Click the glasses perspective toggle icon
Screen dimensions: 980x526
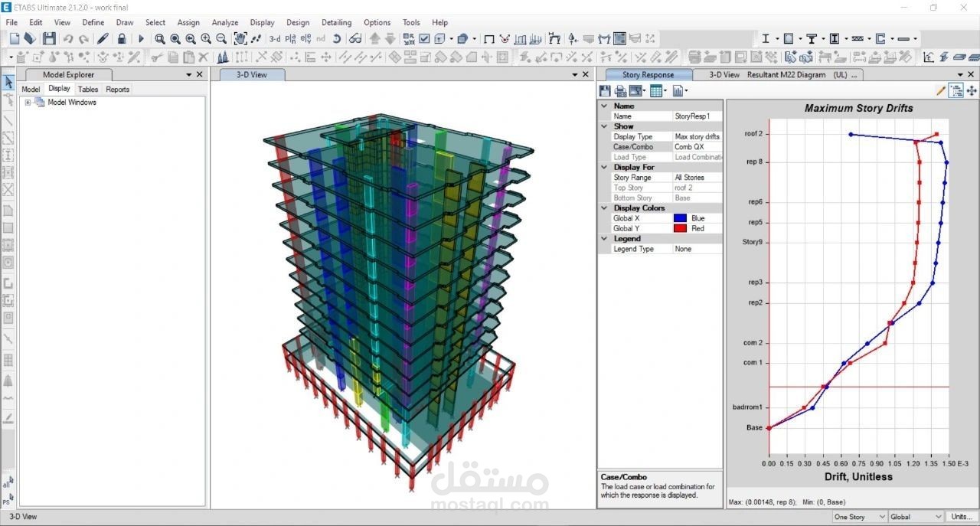(355, 38)
